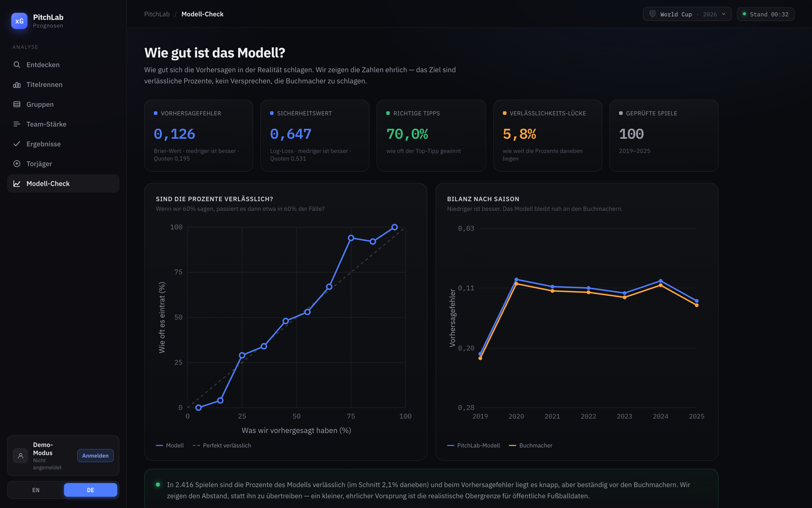
Task: Click the Entdecken search icon
Action: [17, 65]
